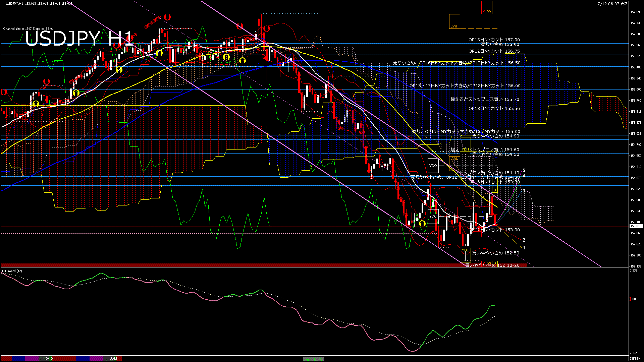Click the H1 macd (12) indicator label
Image resolution: width=644 pixels, height=362 pixels.
[x=12, y=271]
